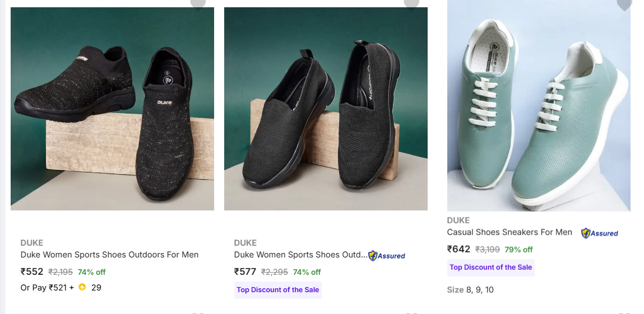Image resolution: width=644 pixels, height=314 pixels.
Task: Wishlist the first black knit Duke shoe
Action: click(198, 3)
